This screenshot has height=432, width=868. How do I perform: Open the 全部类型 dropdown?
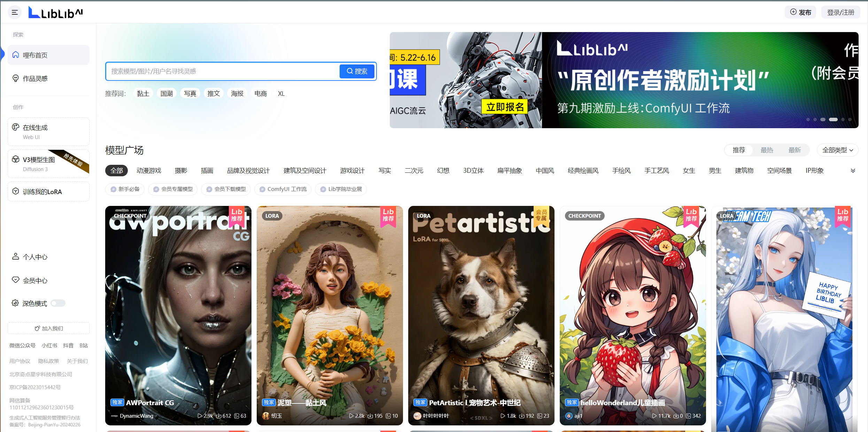coord(837,150)
